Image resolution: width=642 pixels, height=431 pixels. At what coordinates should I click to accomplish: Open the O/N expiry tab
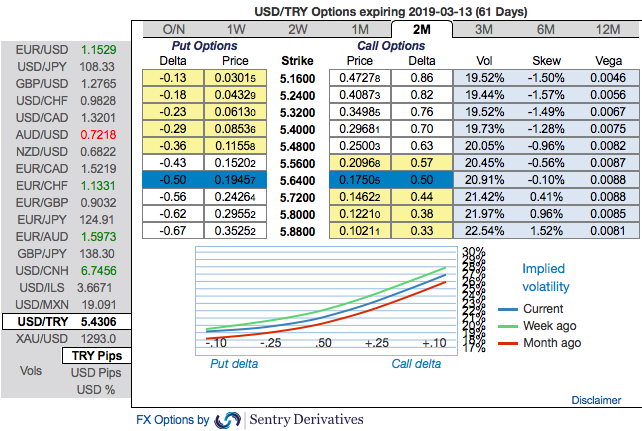(173, 29)
